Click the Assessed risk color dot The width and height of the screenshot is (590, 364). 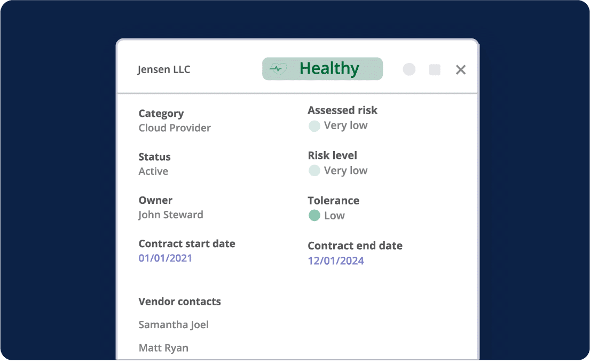tap(314, 126)
